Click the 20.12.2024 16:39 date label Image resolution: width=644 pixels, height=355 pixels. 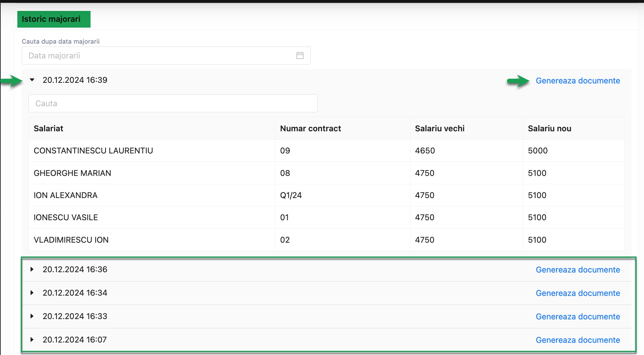(75, 80)
